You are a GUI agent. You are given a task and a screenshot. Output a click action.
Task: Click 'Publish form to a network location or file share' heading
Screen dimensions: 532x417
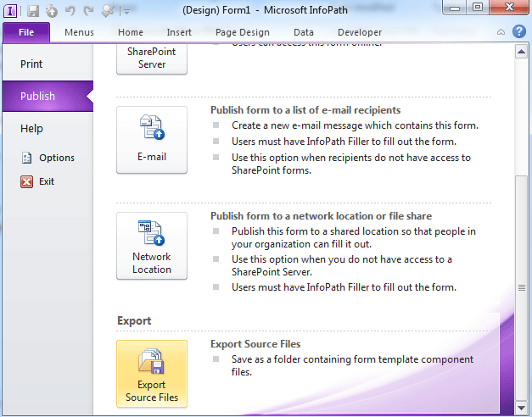[x=321, y=216]
